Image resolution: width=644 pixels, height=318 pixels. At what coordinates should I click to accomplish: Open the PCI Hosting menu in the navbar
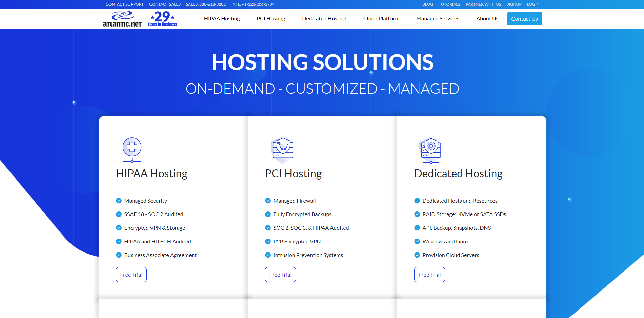[x=271, y=19]
